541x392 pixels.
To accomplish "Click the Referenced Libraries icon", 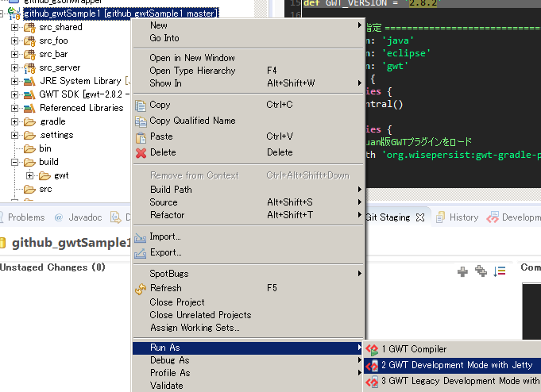I will click(29, 108).
